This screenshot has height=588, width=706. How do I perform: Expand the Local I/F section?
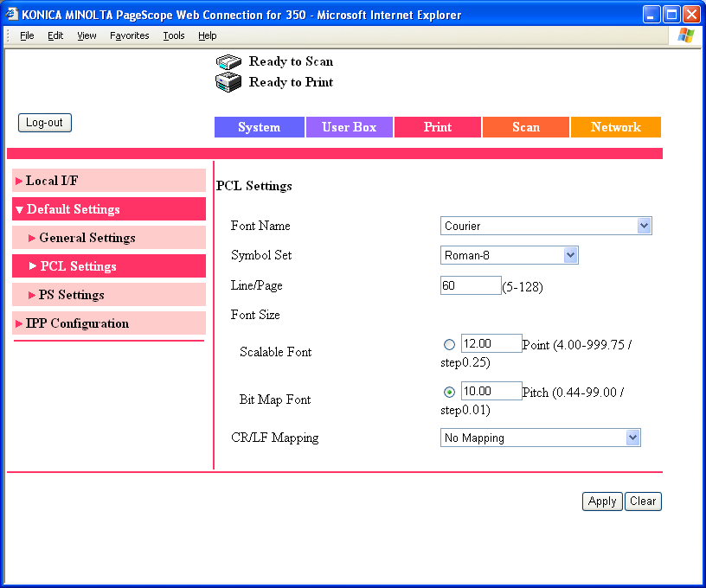pos(109,181)
